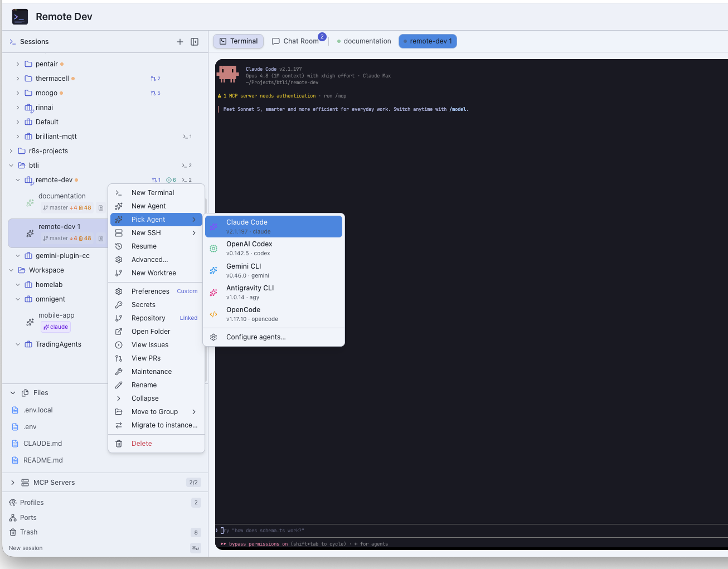This screenshot has width=728, height=569.
Task: Create a New Worktree
Action: pos(156,273)
